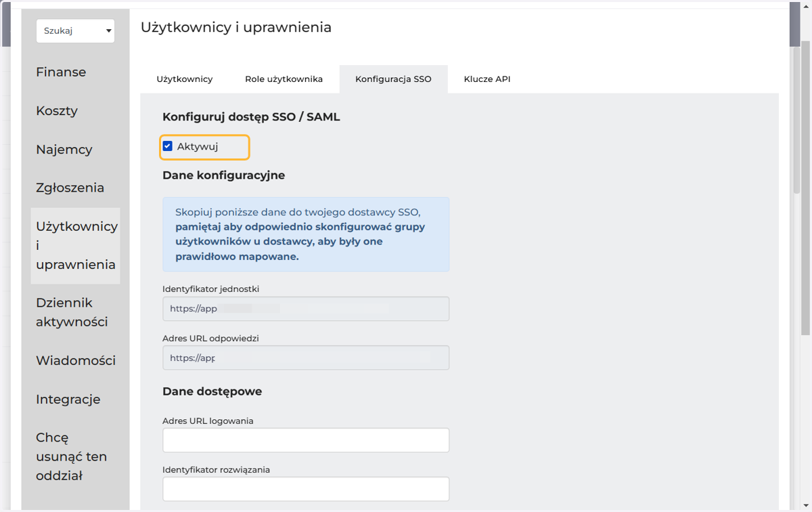Switch to Role użytkownika tab
This screenshot has width=812, height=512.
284,79
